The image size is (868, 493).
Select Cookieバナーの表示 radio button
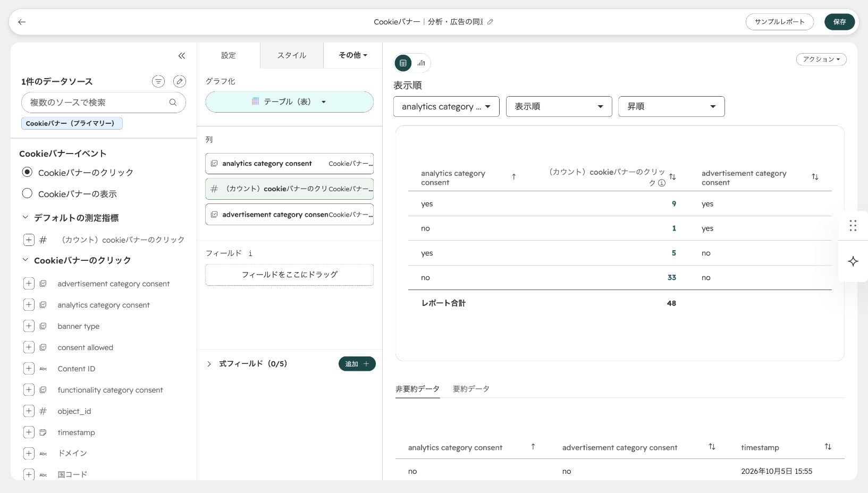tap(27, 193)
